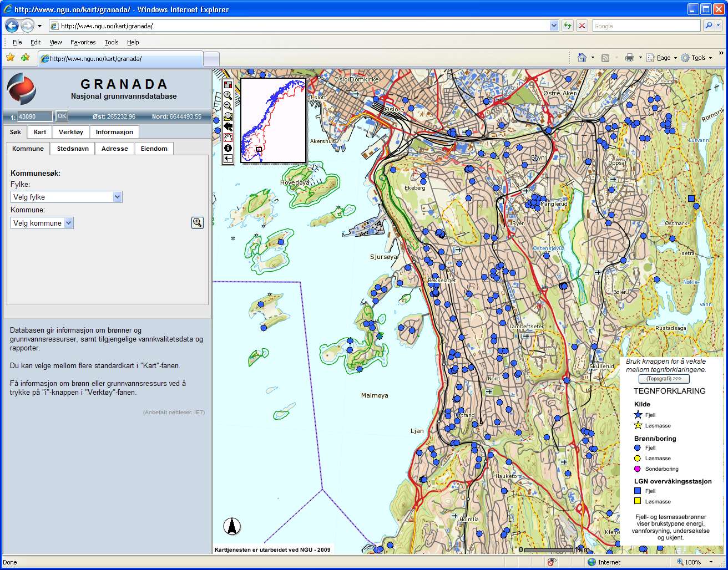Image resolution: width=728 pixels, height=570 pixels.
Task: Open the Velg kommune dropdown
Action: 42,223
